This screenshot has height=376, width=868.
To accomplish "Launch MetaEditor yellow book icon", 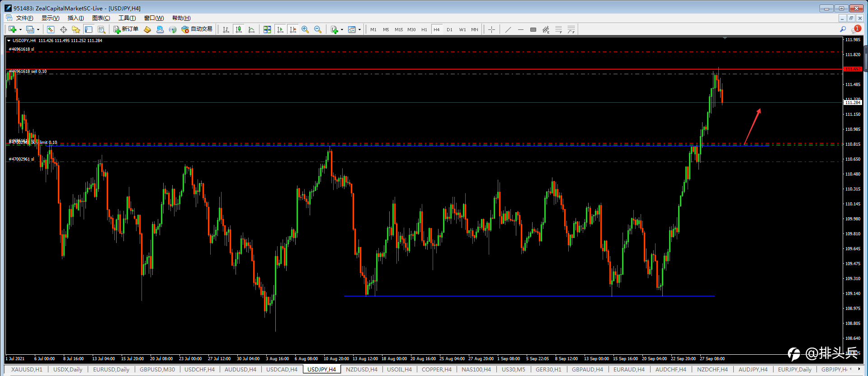I will tap(147, 29).
